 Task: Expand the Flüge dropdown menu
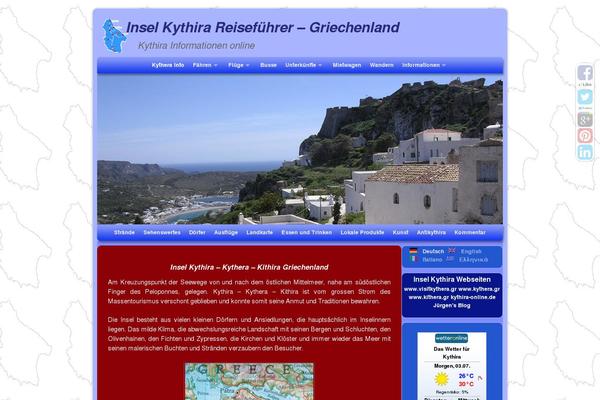click(238, 65)
